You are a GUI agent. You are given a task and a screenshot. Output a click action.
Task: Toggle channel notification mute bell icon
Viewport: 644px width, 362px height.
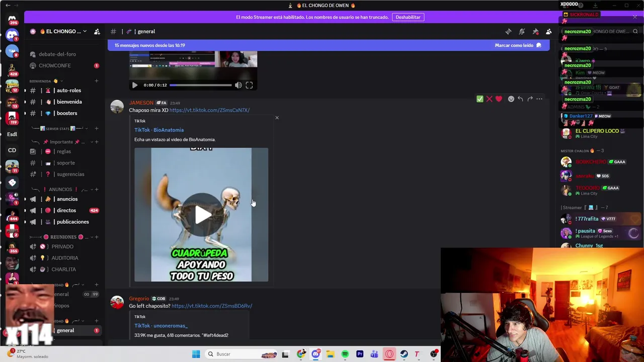click(x=522, y=31)
